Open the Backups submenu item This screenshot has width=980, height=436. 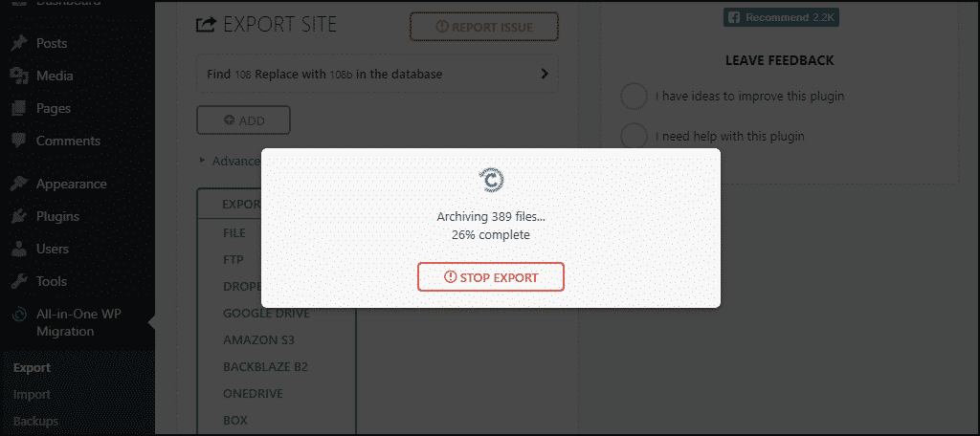point(35,421)
